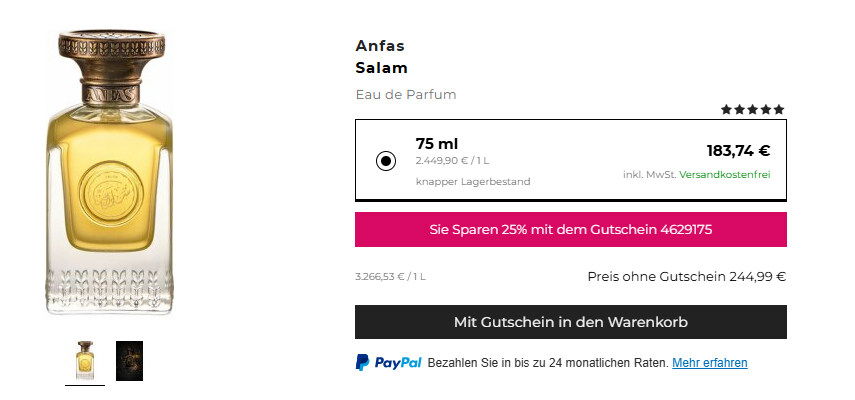Screen dimensions: 855x400
Task: Click the Preis ohne Gutschein 244,99 € text
Action: point(687,277)
